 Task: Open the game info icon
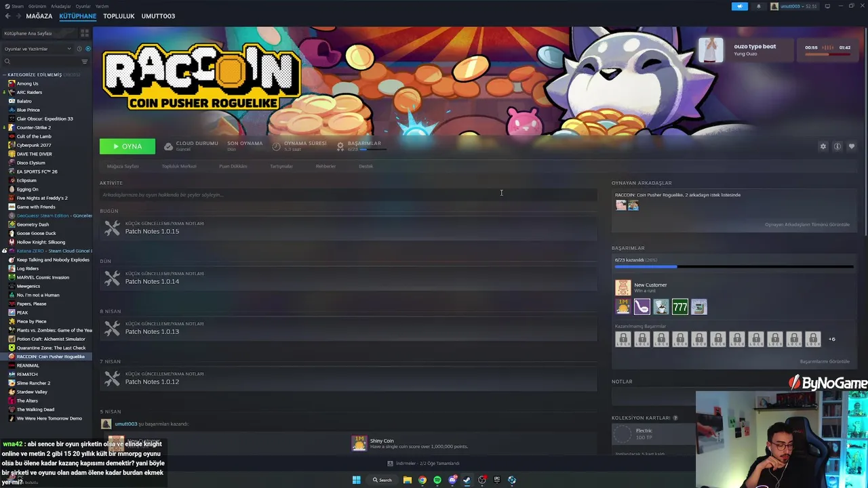[x=837, y=146]
